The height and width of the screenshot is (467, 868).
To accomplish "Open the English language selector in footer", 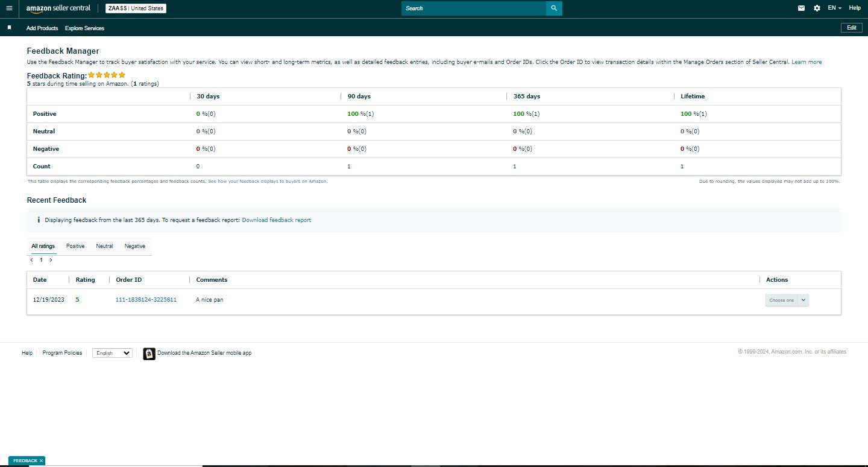I will 112,353.
